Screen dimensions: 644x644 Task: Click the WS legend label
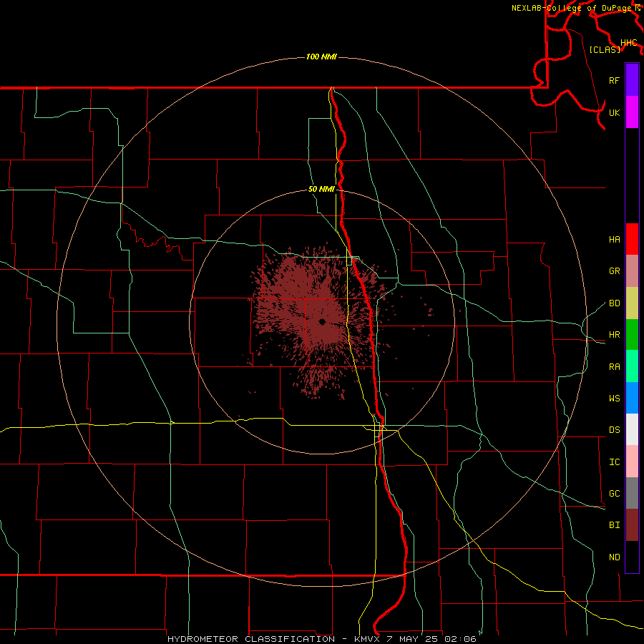(x=614, y=398)
